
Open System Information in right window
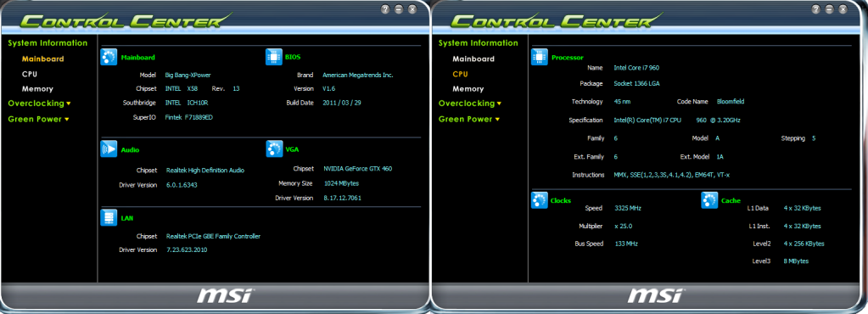pyautogui.click(x=479, y=43)
